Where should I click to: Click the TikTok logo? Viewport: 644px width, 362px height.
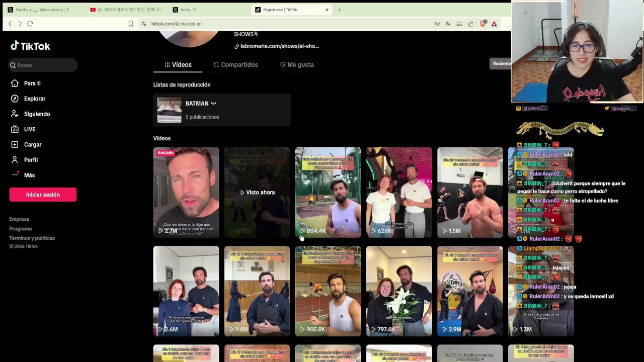point(31,46)
